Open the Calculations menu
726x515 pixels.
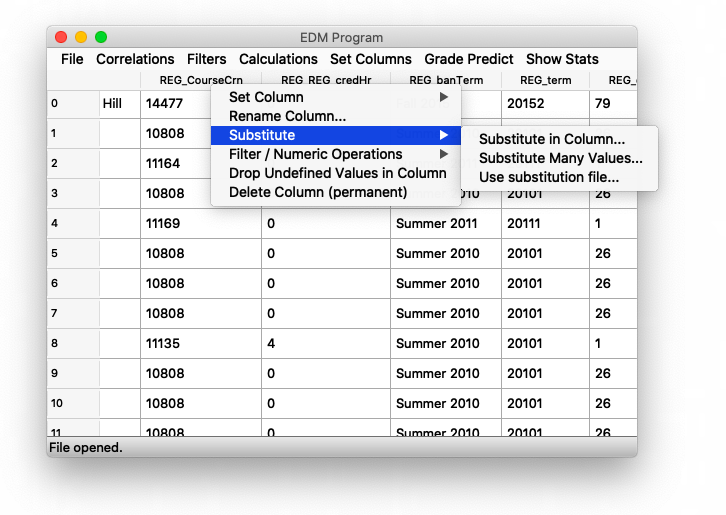(278, 59)
